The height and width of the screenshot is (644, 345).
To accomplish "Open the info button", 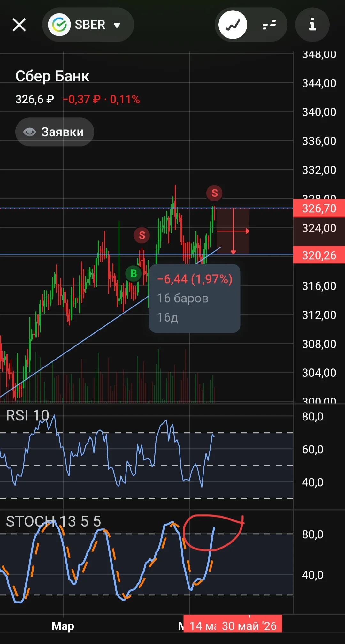I will click(312, 25).
